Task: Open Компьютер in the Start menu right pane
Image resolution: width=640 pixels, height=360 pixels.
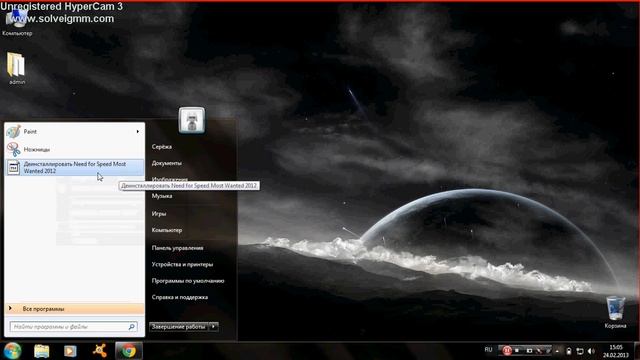Action: pyautogui.click(x=167, y=230)
